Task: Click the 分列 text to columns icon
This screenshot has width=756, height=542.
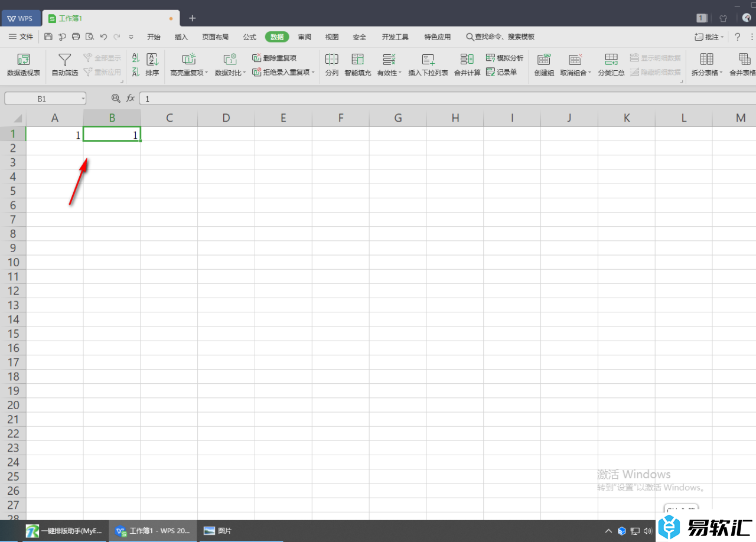Action: click(x=332, y=59)
